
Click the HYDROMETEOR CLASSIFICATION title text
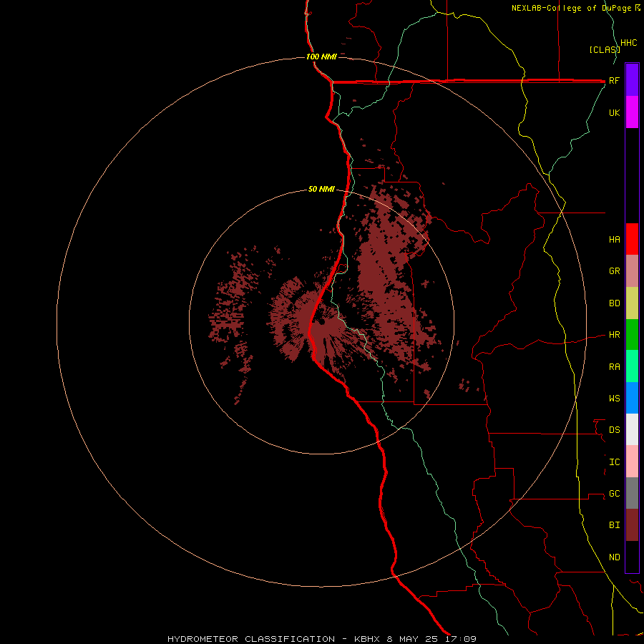pos(250,639)
